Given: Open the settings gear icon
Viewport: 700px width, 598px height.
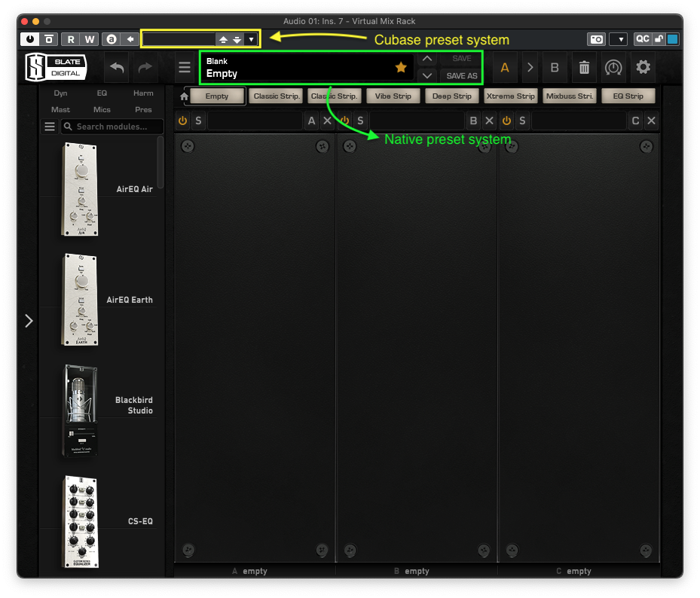Looking at the screenshot, I should 643,68.
